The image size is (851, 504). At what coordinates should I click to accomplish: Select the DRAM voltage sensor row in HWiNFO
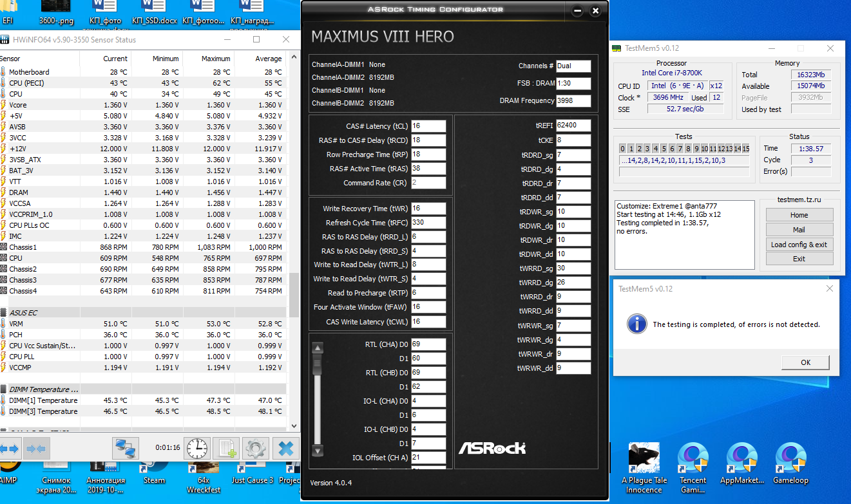[143, 192]
